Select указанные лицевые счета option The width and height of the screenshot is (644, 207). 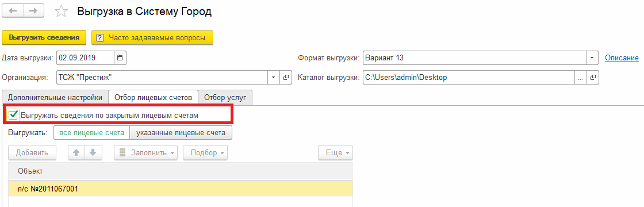point(181,133)
